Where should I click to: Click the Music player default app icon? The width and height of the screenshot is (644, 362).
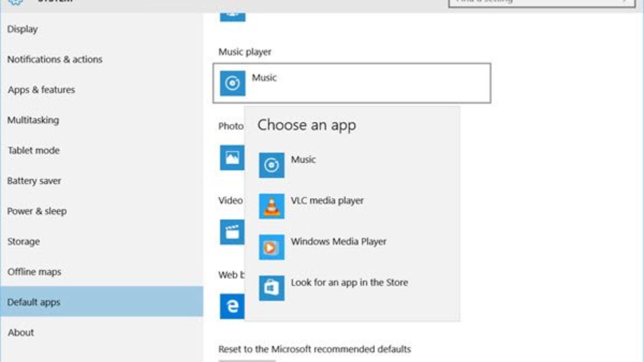click(x=232, y=84)
